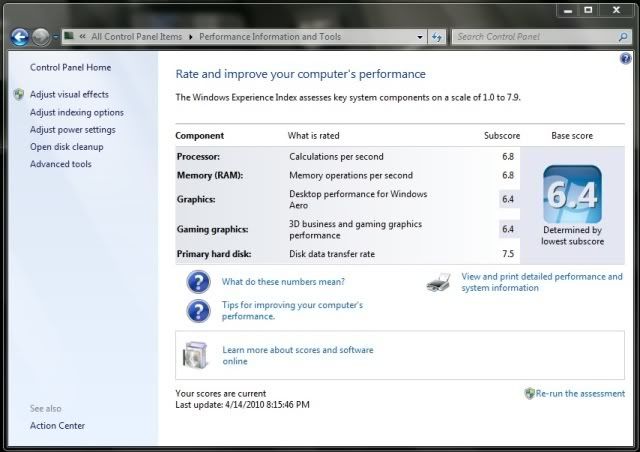Click question icon beside Tips for improving performance

click(x=198, y=311)
